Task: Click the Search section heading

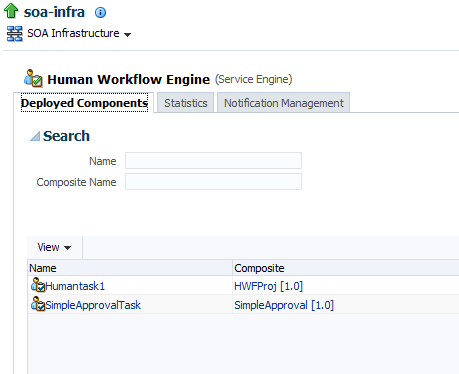Action: coord(66,136)
